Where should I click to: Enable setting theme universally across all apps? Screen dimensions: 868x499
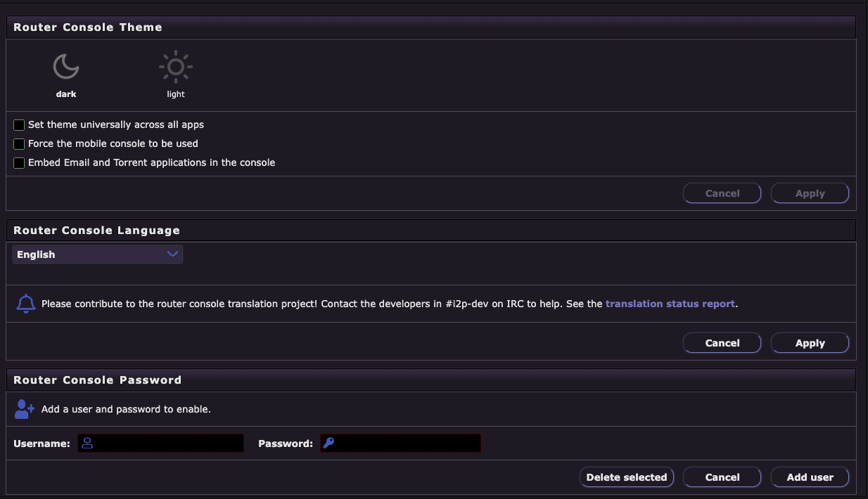[x=19, y=124]
